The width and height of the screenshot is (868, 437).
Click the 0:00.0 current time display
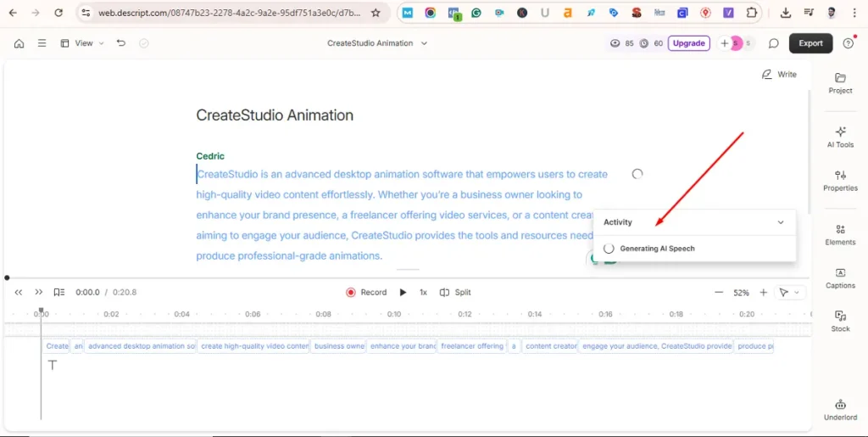tap(87, 293)
